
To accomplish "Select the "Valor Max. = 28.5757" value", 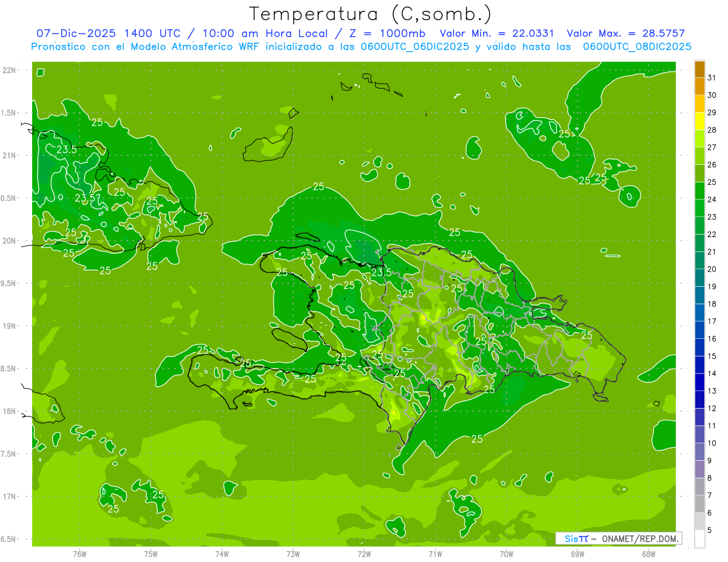I will 625,33.
